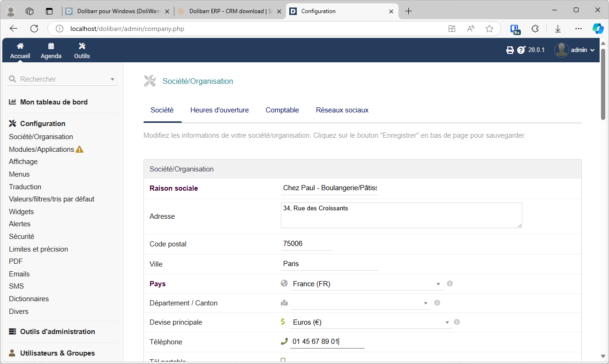Switch to the Heures d'ouverture tab
The width and height of the screenshot is (609, 364).
(219, 110)
